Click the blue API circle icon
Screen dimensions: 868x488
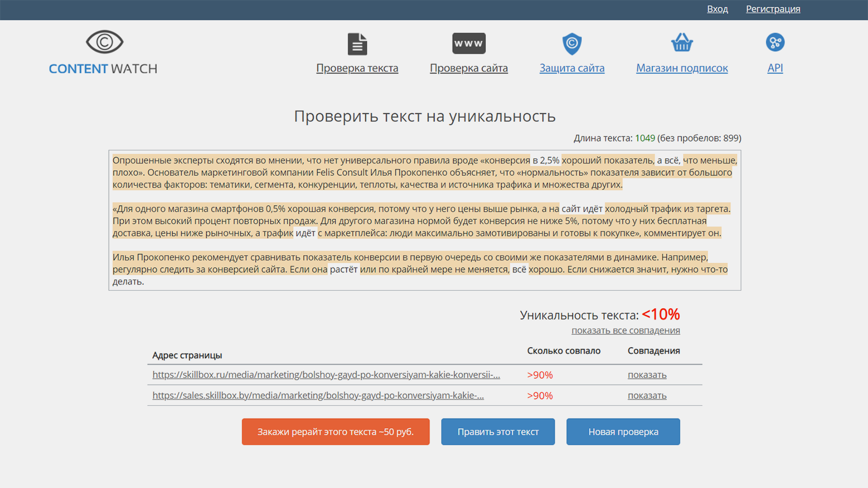pyautogui.click(x=774, y=42)
